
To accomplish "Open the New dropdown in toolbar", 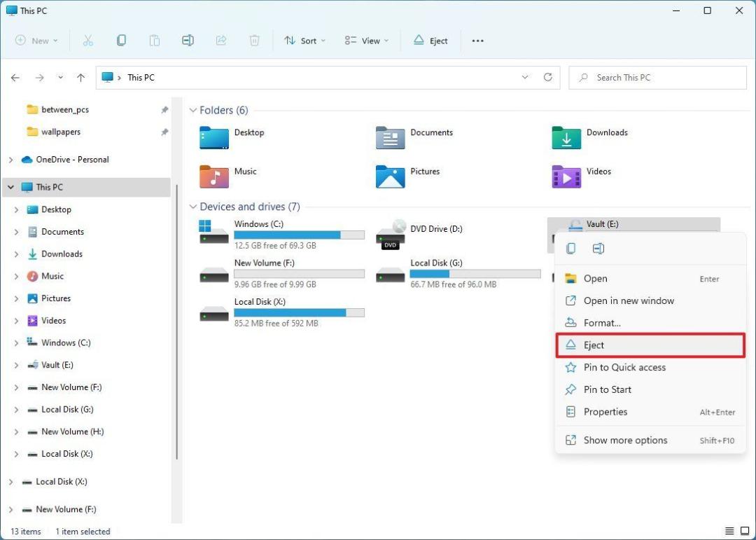I will tap(36, 41).
